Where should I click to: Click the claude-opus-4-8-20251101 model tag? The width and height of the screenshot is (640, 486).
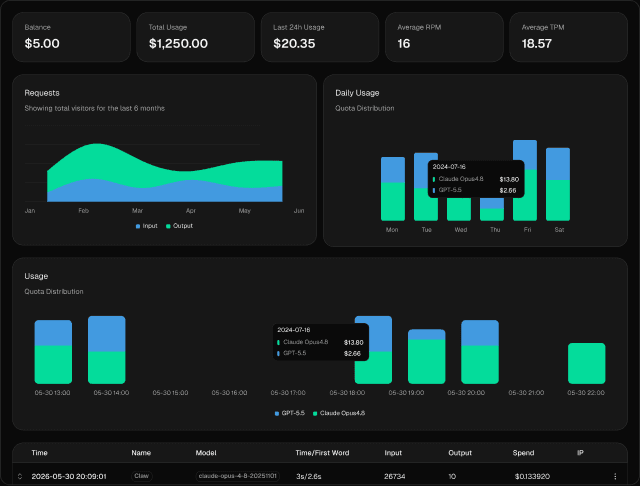click(238, 476)
